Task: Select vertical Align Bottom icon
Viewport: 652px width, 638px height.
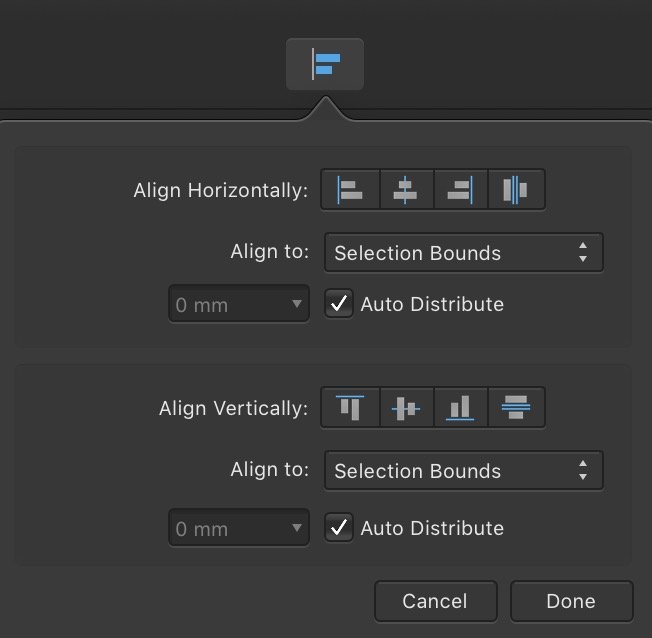Action: [x=460, y=407]
